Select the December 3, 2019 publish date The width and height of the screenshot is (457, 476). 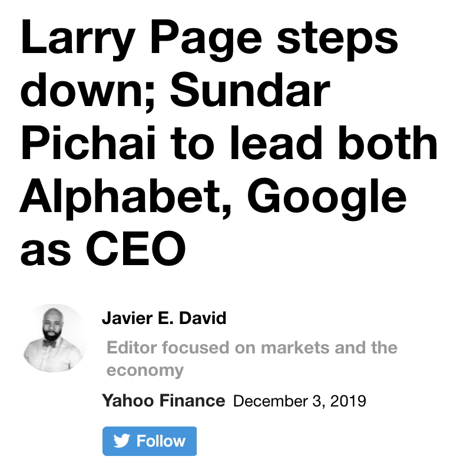coord(300,401)
